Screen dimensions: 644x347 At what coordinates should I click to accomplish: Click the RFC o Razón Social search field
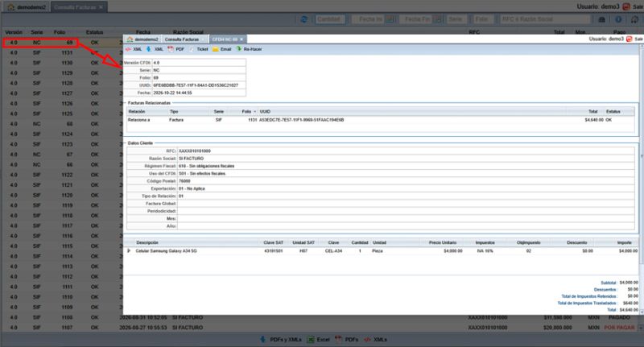tap(545, 19)
